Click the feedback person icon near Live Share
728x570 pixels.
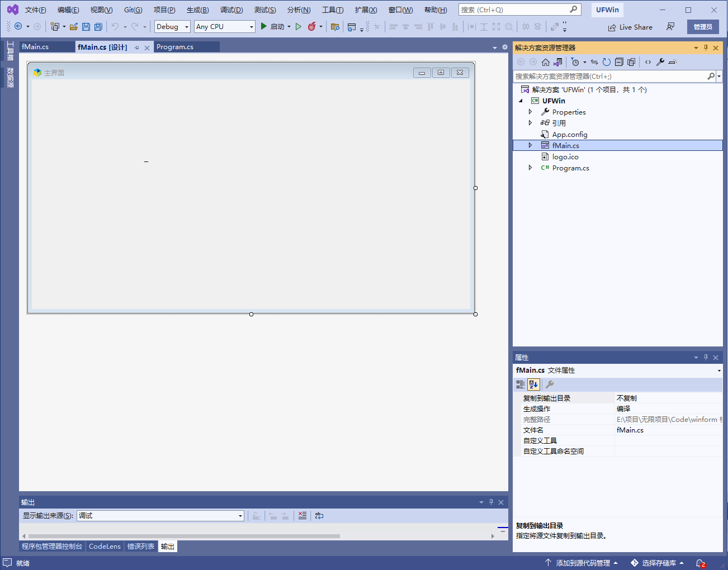click(x=670, y=27)
